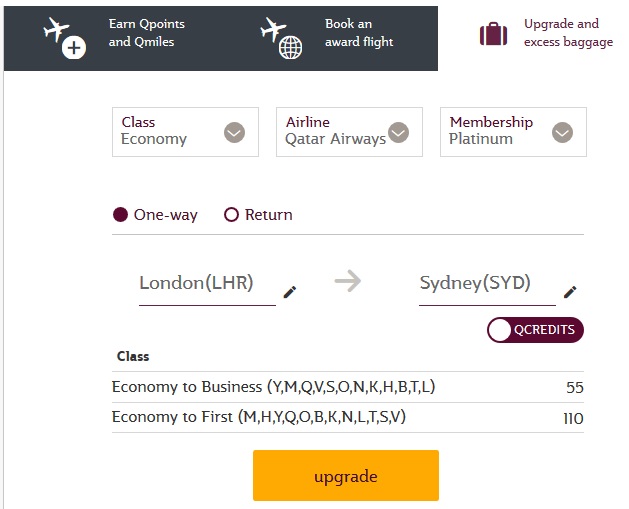Go to Upgrade and excess baggage tab
Viewport: 629px width, 509px height.
click(x=561, y=34)
